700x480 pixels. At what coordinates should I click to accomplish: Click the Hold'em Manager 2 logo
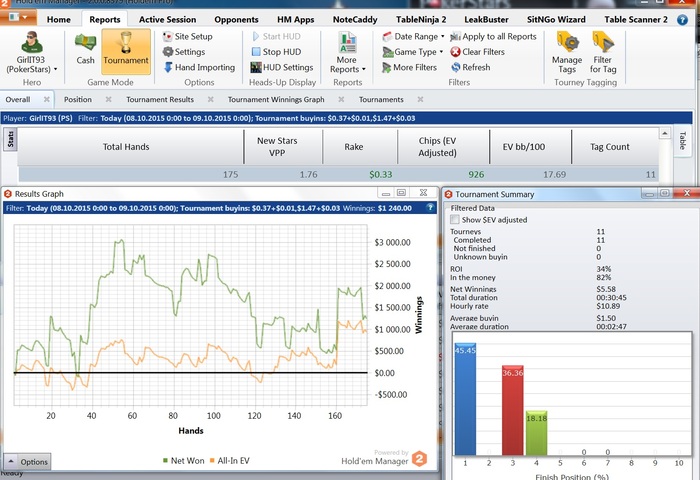419,459
